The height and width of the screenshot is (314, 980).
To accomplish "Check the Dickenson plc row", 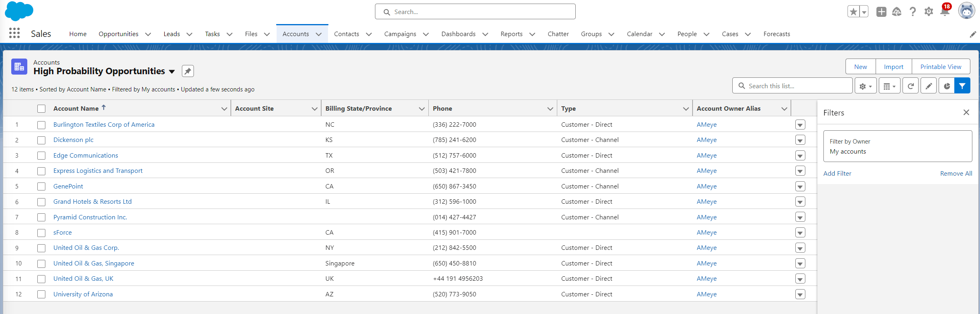I will [x=41, y=140].
